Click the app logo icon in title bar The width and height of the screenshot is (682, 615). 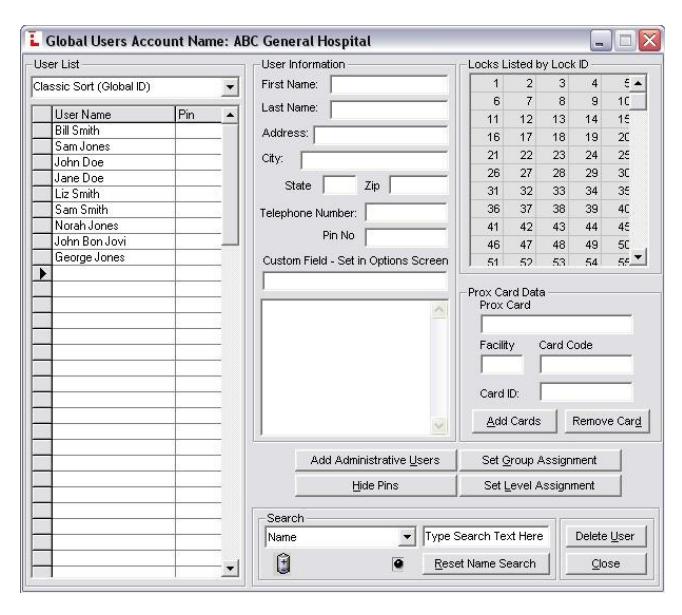coord(34,40)
